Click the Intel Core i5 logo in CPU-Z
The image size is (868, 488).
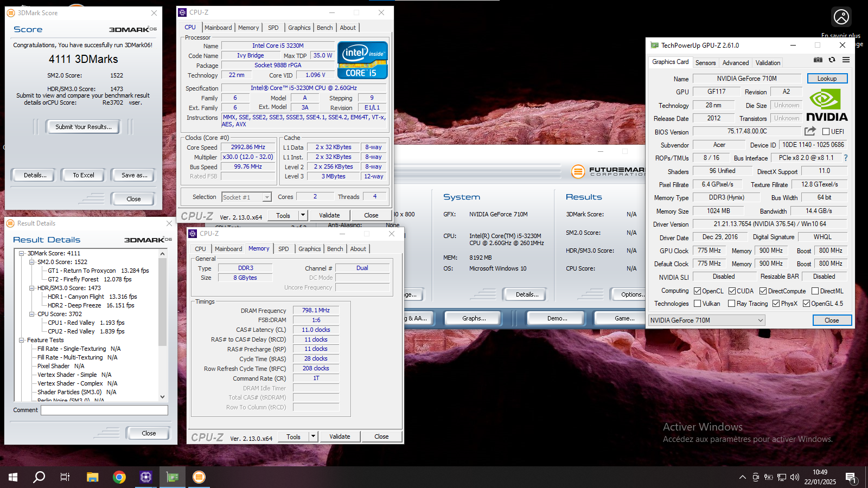tap(362, 60)
